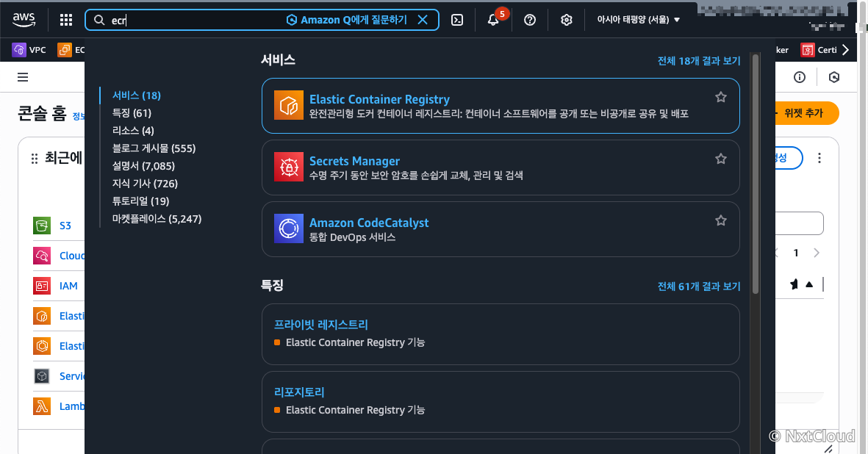This screenshot has height=454, width=868.
Task: Open the notifications bell
Action: click(493, 20)
